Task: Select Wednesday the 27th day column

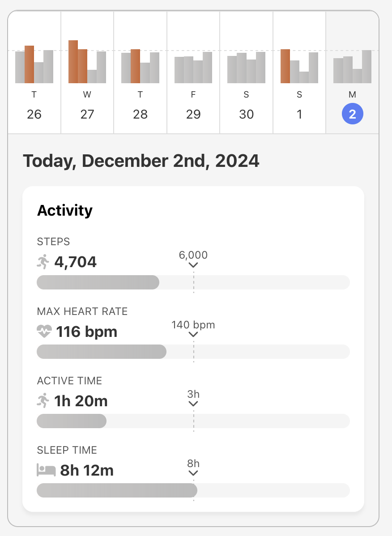Action: point(87,72)
